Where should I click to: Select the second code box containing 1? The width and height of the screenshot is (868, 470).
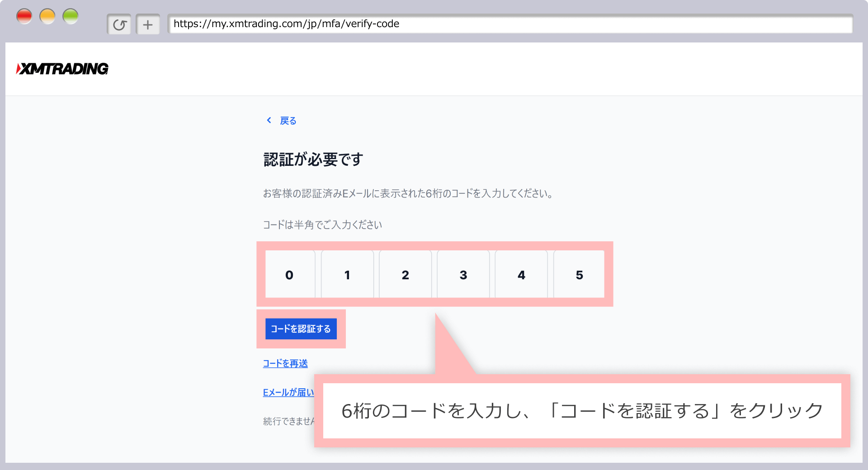pos(347,274)
